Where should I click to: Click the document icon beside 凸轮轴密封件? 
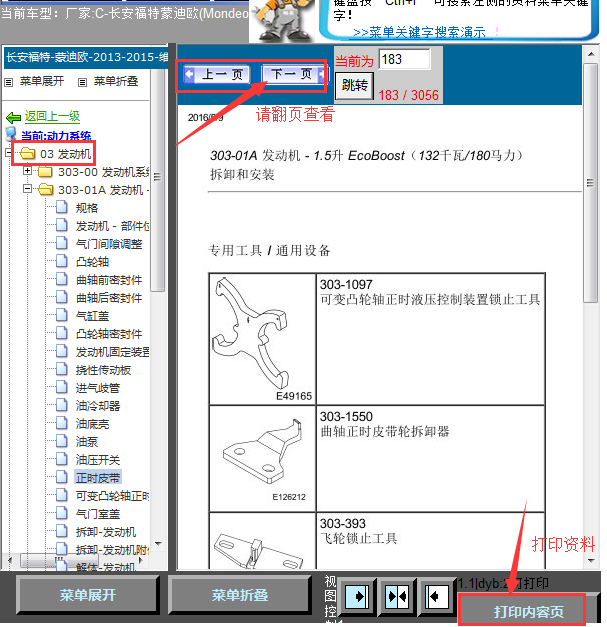pos(62,333)
